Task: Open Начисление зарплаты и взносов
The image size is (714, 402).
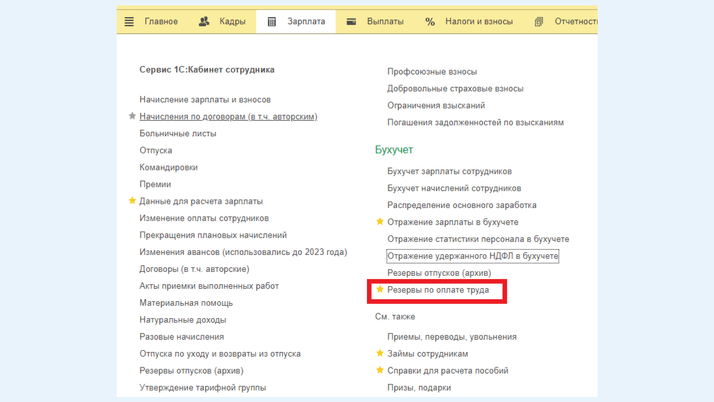Action: 205,99
